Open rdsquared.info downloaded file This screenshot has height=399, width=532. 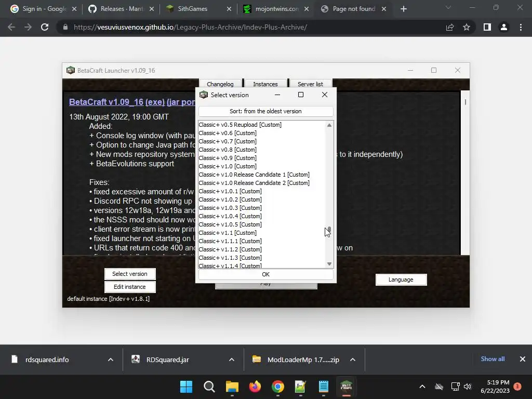click(x=47, y=360)
